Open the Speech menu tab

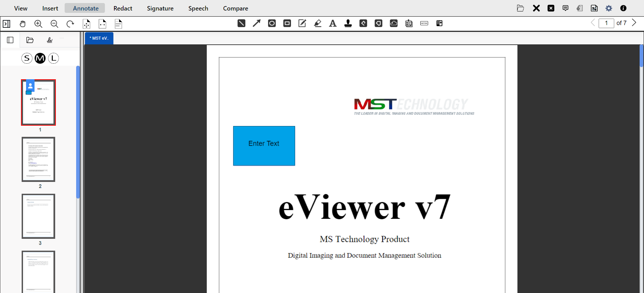(198, 8)
